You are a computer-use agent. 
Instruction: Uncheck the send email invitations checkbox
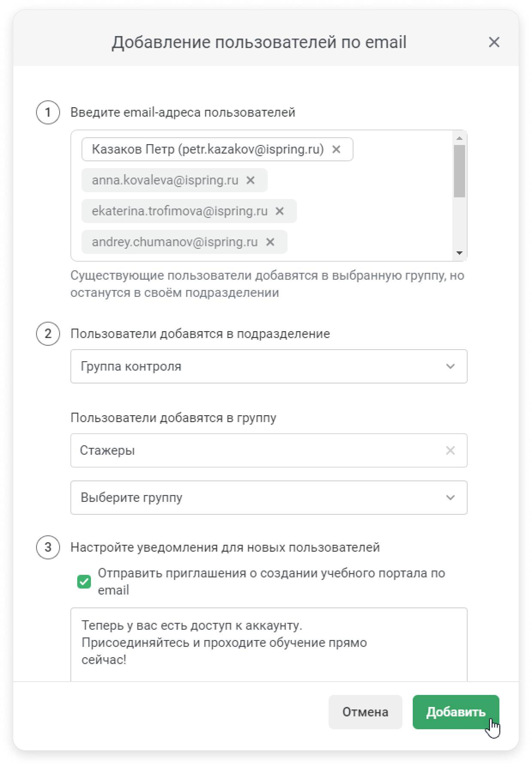(84, 582)
